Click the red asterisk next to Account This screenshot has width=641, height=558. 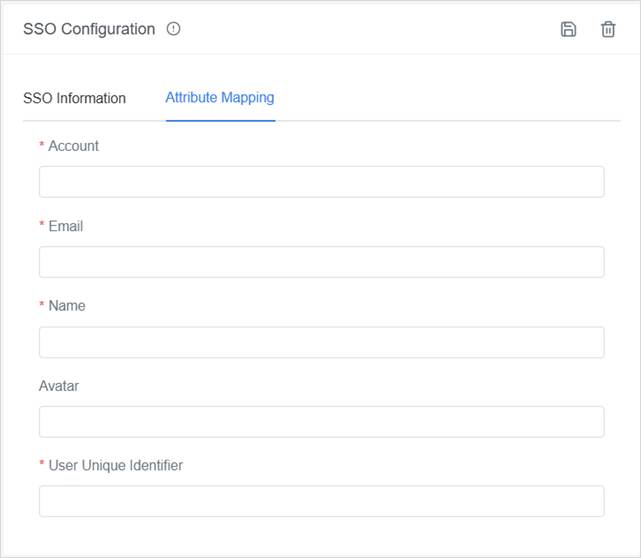42,147
